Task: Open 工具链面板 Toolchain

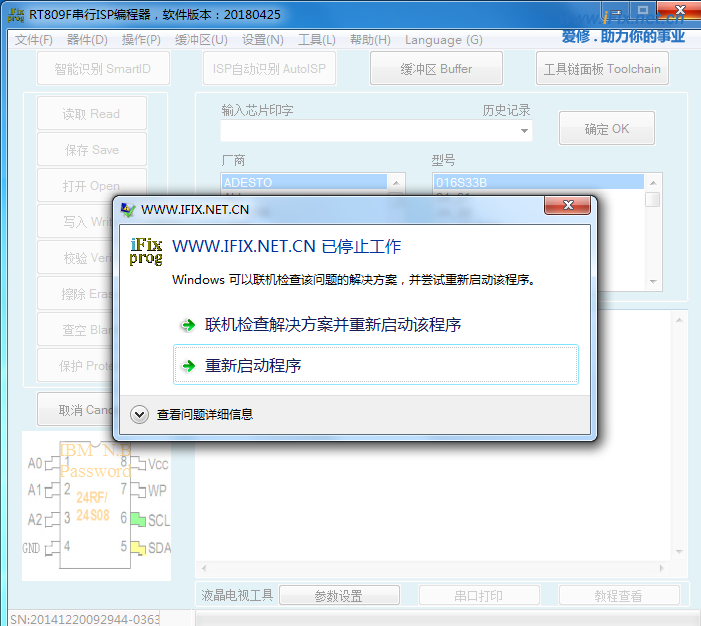Action: (602, 68)
